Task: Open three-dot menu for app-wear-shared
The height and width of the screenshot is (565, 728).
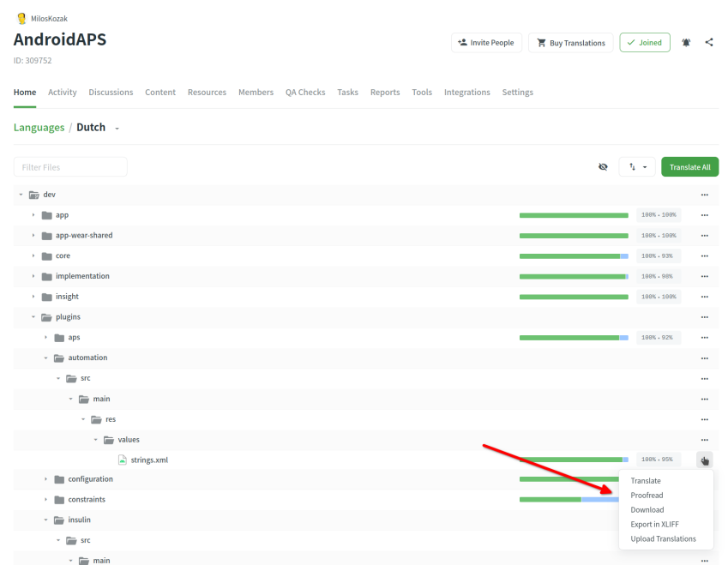Action: coord(704,236)
